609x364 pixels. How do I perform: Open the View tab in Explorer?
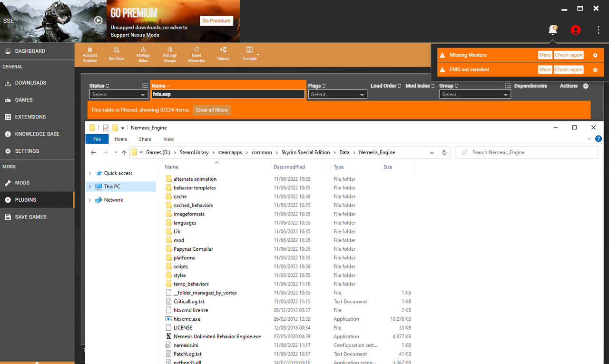(168, 139)
